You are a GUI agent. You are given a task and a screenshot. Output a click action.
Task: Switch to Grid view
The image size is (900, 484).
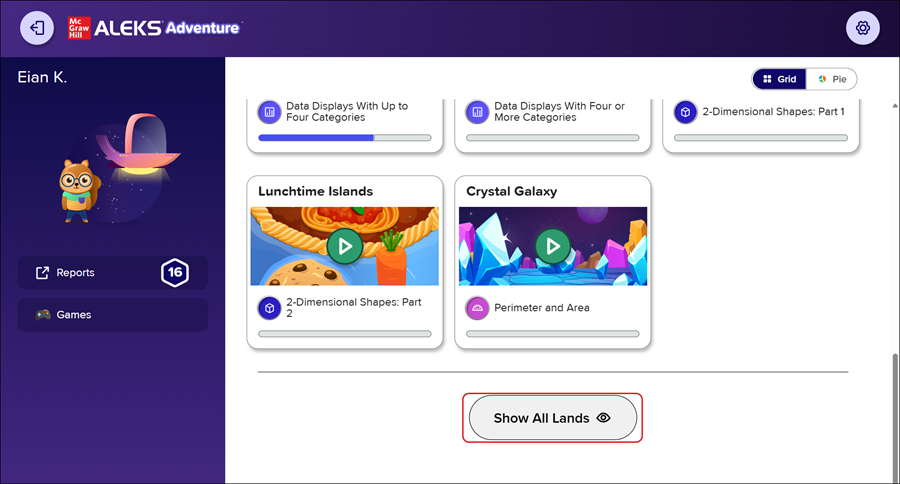(779, 79)
